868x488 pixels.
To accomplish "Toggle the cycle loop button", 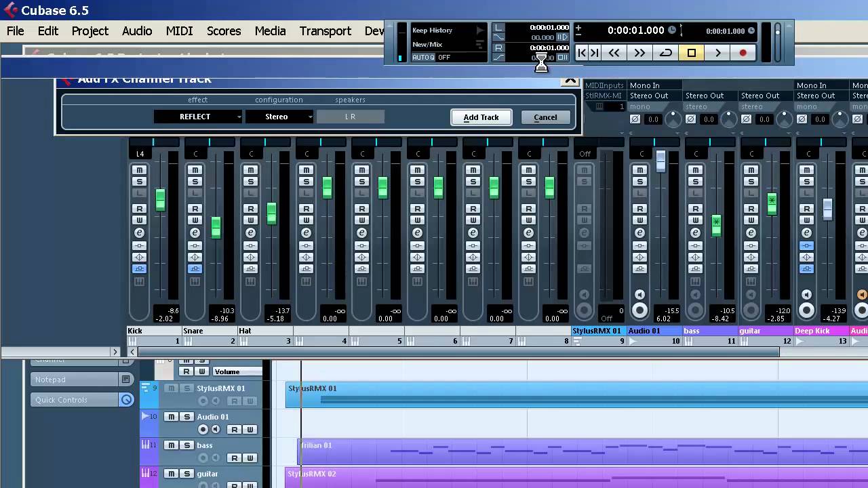I will click(x=666, y=53).
